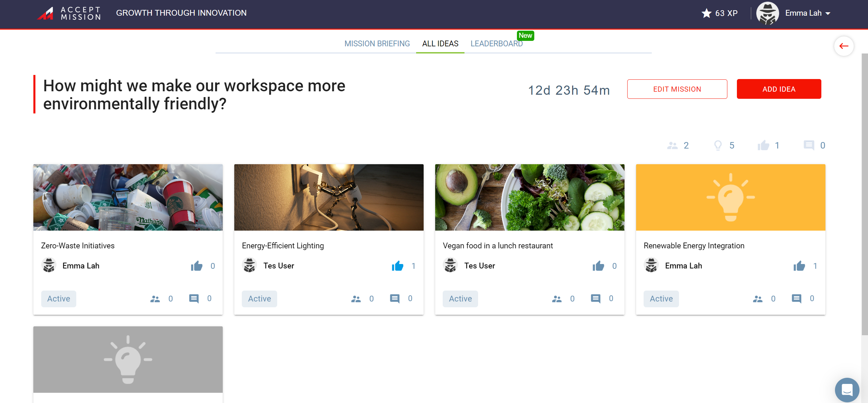Screen dimensions: 868x403
Task: Click Emma Lah username in top header
Action: point(803,13)
